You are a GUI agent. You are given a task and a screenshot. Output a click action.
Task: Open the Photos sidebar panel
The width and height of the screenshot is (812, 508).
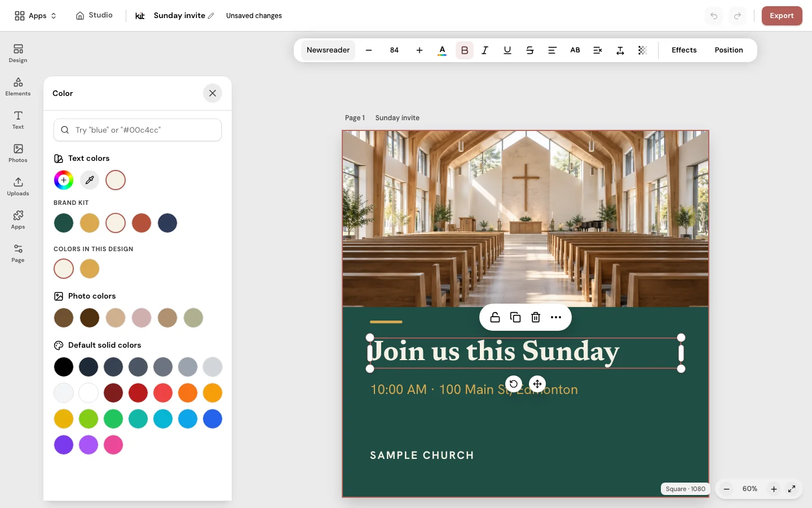click(x=18, y=153)
